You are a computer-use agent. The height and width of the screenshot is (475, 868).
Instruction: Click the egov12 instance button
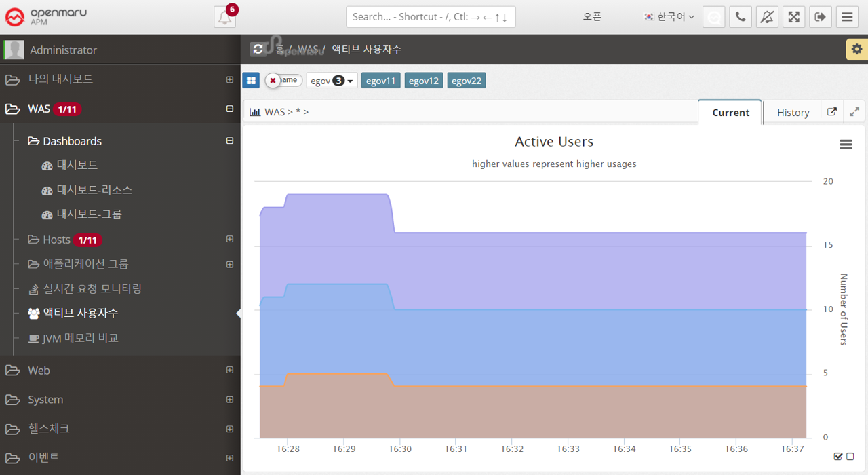(423, 81)
